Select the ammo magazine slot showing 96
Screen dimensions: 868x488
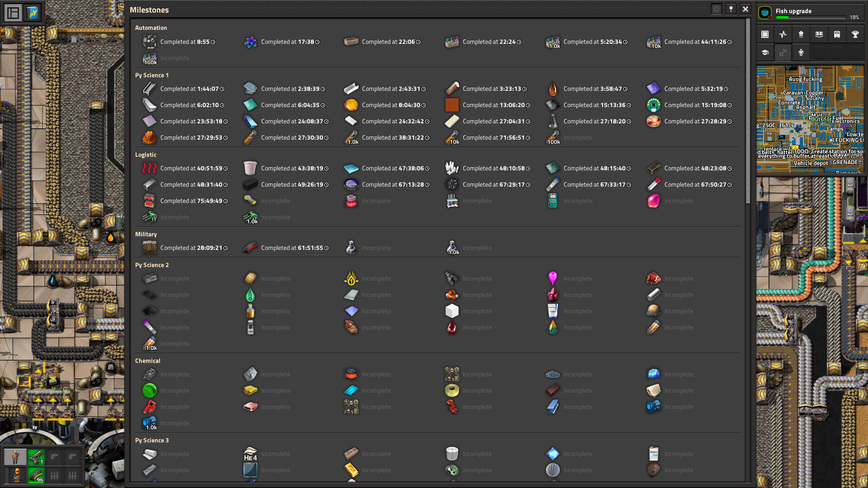pyautogui.click(x=36, y=475)
